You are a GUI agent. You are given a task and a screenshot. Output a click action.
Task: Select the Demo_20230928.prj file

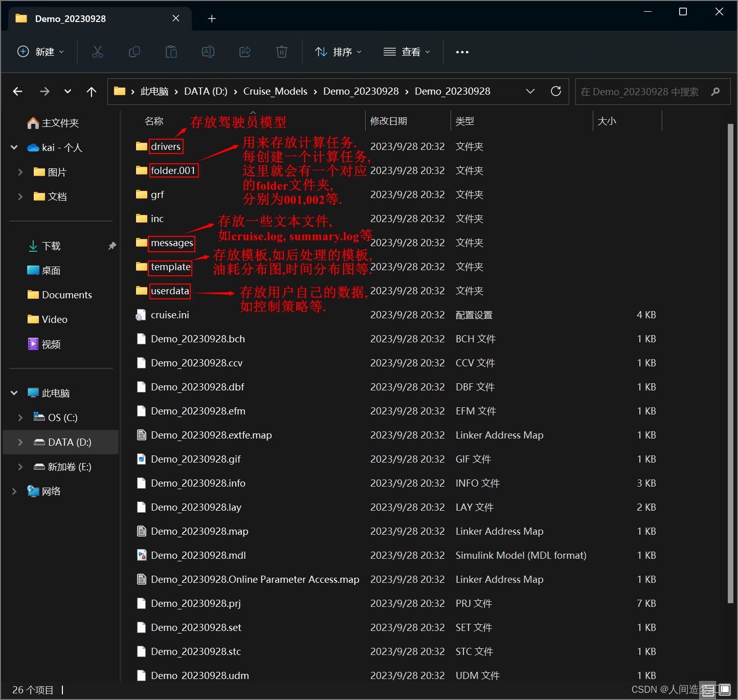(x=196, y=603)
